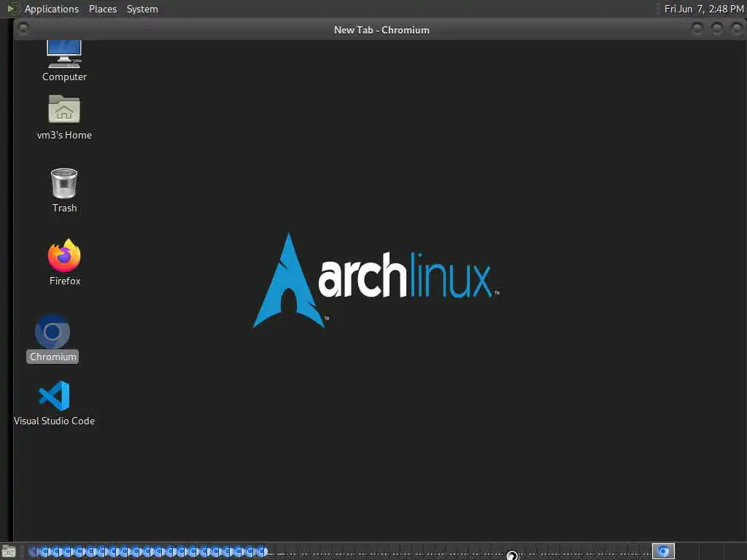The height and width of the screenshot is (560, 747).
Task: Open the clock showing Fri Jun 7
Action: (x=704, y=9)
